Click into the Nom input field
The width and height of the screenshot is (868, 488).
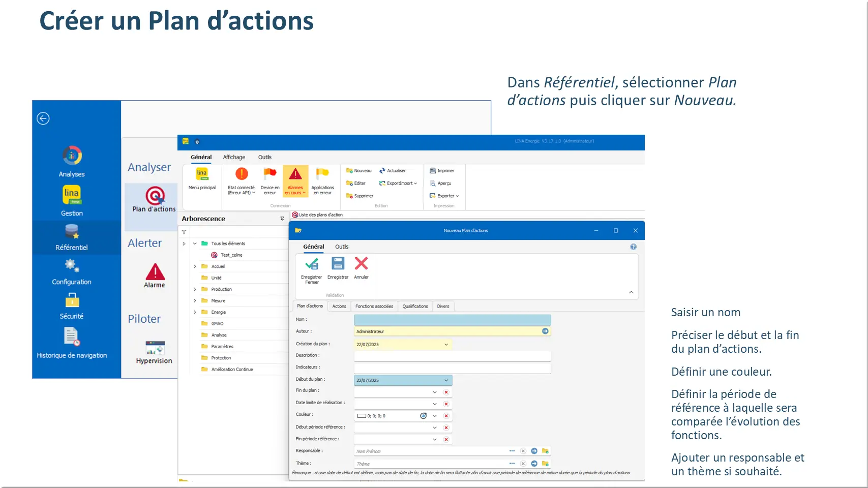coord(452,320)
